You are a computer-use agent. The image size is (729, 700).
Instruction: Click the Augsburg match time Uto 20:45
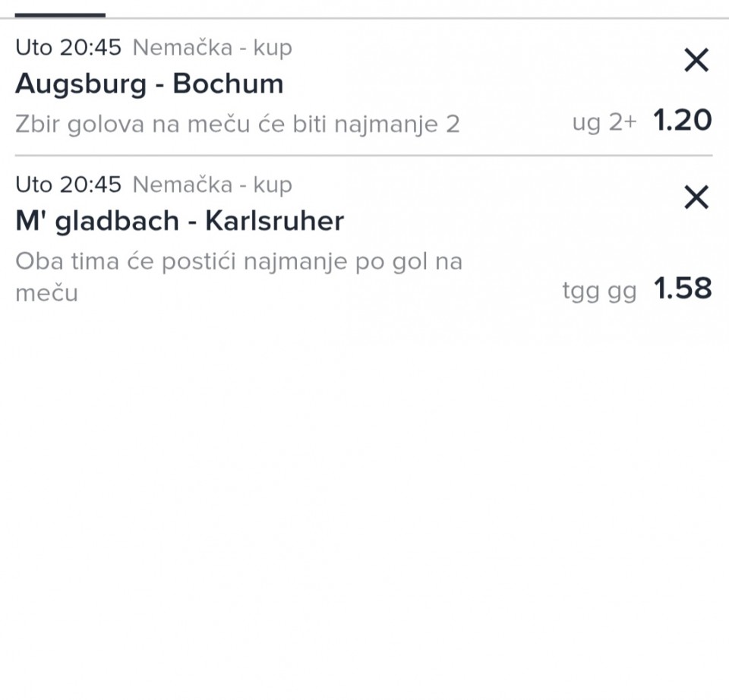click(68, 48)
